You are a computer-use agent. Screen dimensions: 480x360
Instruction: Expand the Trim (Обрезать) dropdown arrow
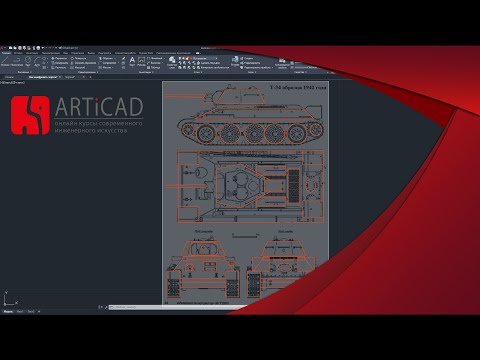(x=115, y=58)
